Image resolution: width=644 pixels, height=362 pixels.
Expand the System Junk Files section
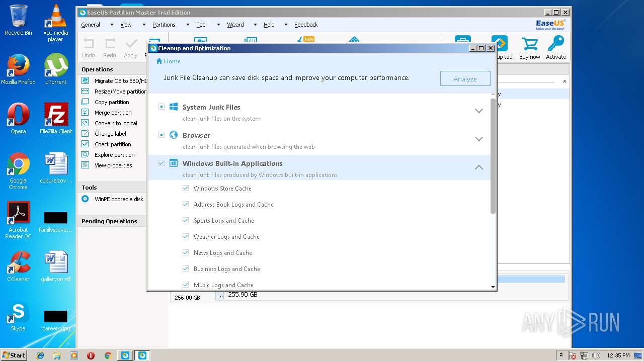click(x=479, y=111)
